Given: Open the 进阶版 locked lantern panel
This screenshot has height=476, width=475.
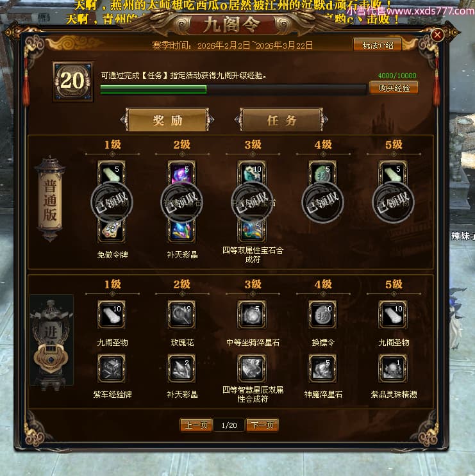Looking at the screenshot, I should (x=51, y=340).
